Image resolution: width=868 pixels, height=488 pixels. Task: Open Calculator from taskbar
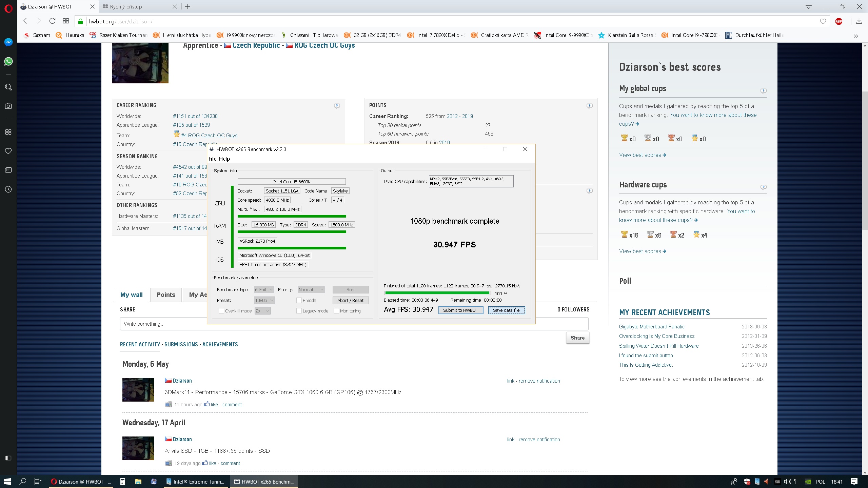[123, 482]
